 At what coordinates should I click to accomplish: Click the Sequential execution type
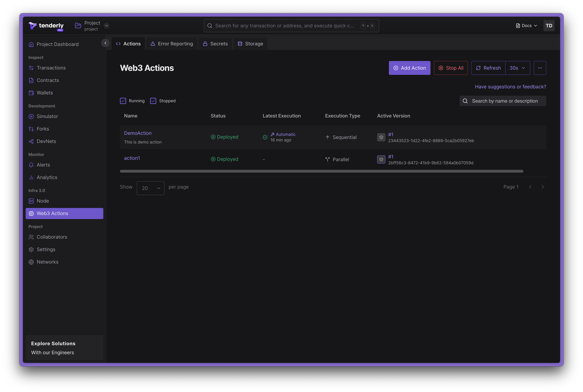click(341, 137)
